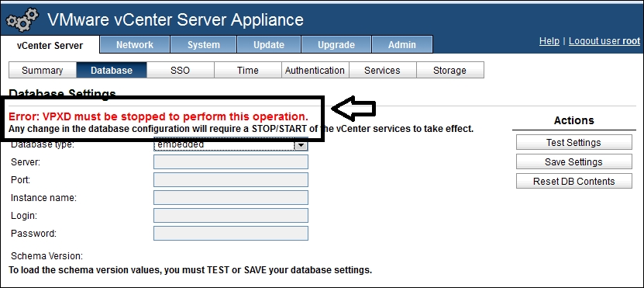Click the gears logo icon
Viewport: 644px width, 288px height.
pyautogui.click(x=22, y=20)
